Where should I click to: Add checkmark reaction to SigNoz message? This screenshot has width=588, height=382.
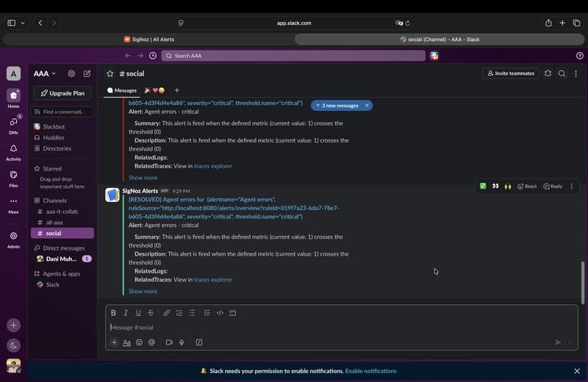483,186
